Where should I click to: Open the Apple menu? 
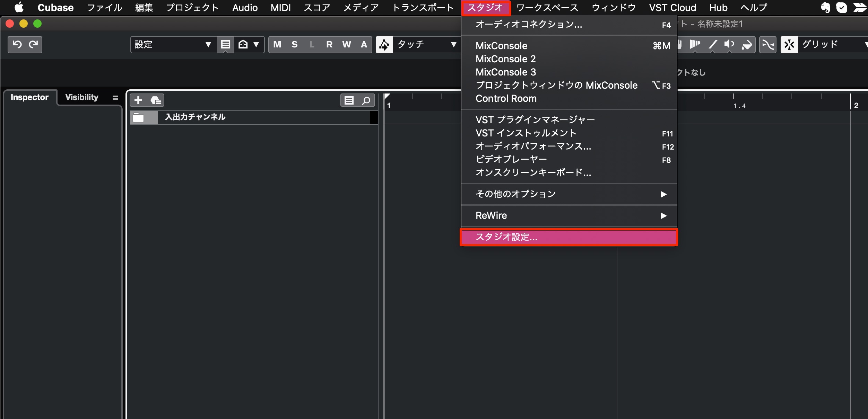[19, 7]
